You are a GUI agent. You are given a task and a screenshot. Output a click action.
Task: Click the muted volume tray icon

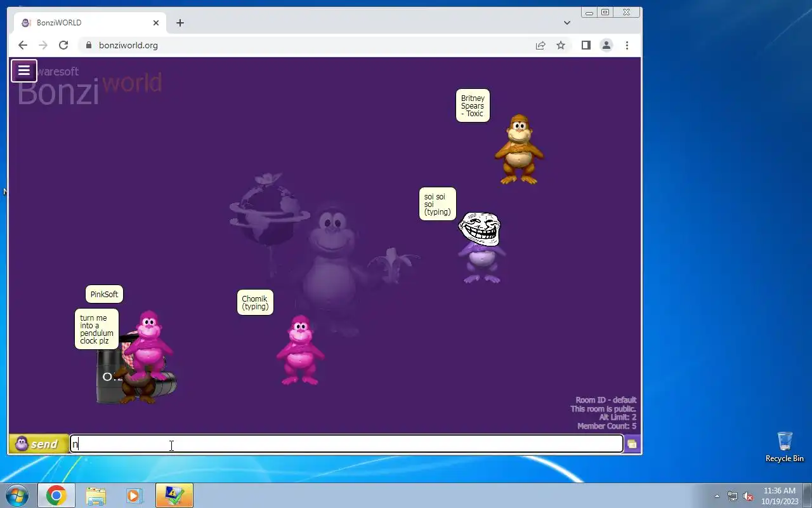[x=749, y=496]
